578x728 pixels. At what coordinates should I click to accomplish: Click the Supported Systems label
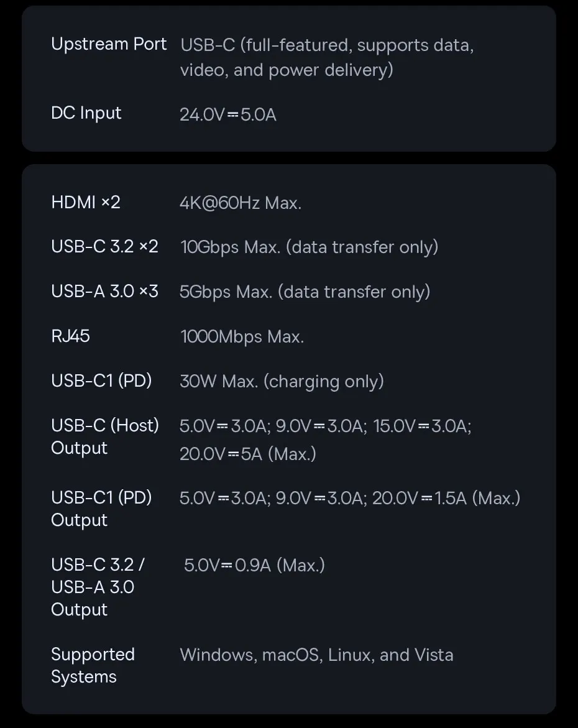click(x=93, y=666)
